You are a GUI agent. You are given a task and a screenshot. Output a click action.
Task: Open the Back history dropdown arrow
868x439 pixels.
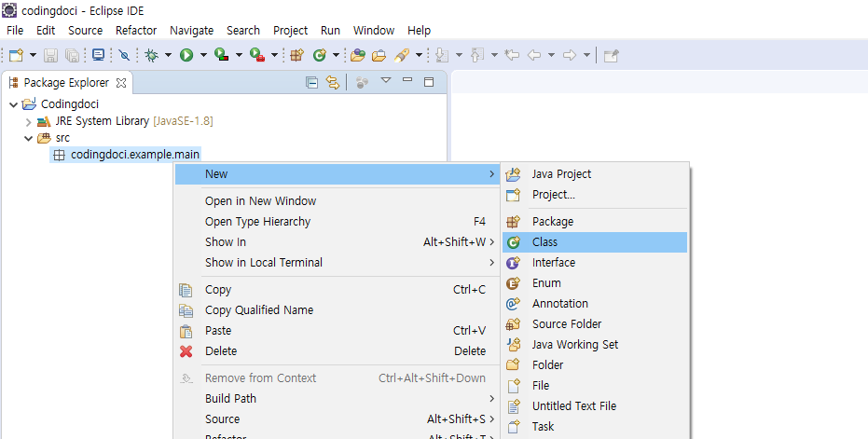click(x=551, y=55)
